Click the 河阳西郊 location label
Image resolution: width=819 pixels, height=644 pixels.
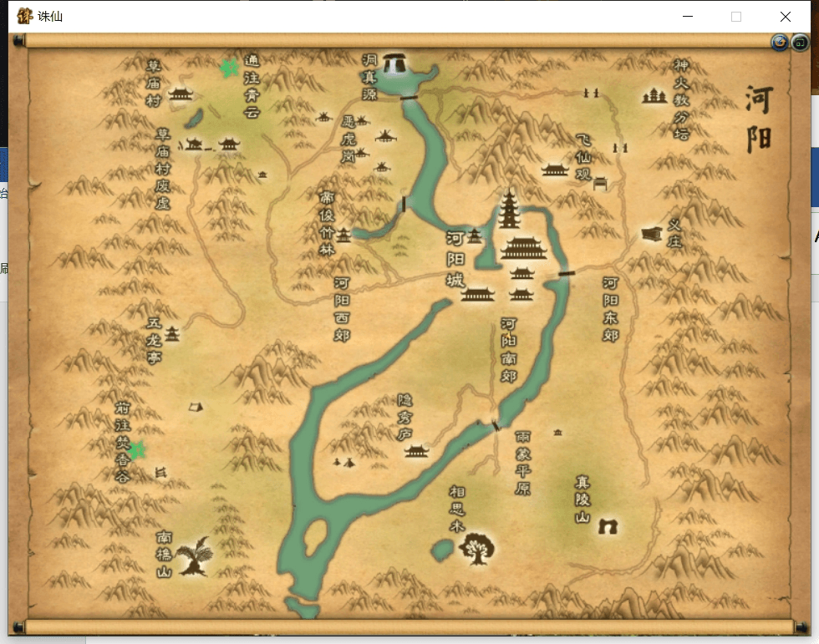tap(342, 310)
